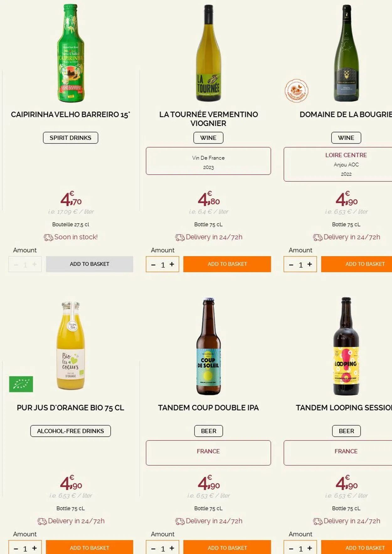Open the Tandem Looping beer bottle image
The width and height of the screenshot is (392, 554).
[346, 346]
